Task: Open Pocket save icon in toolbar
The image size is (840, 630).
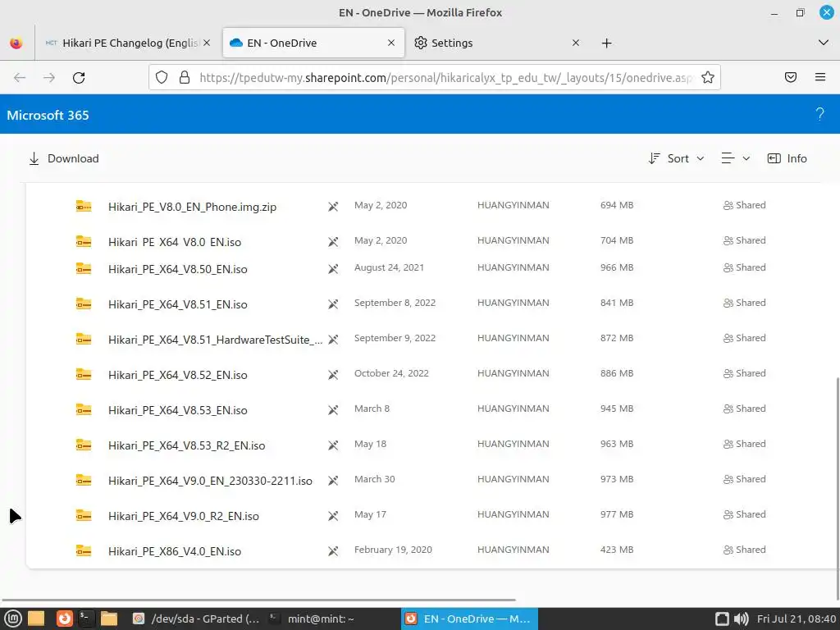Action: pyautogui.click(x=791, y=78)
